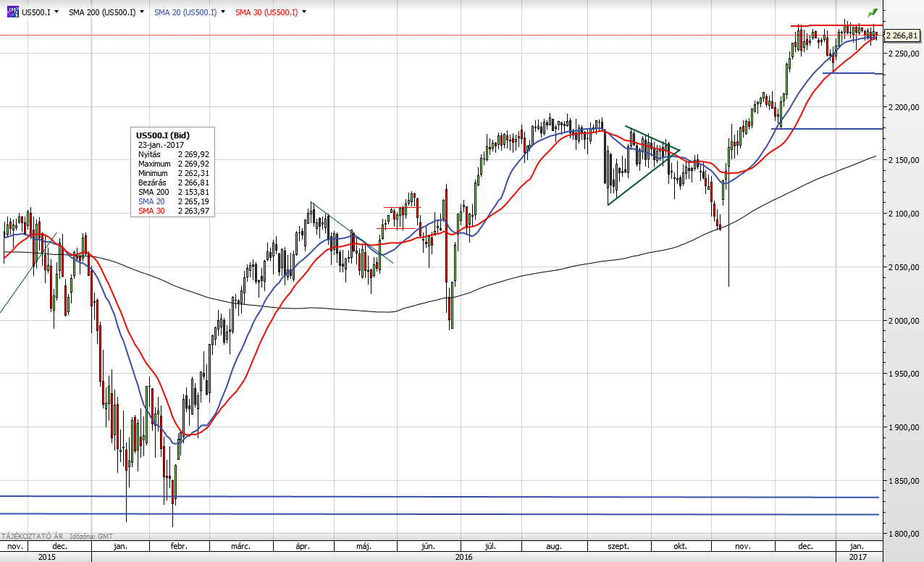Click the 2016 year label
The height and width of the screenshot is (562, 924).
(x=464, y=556)
